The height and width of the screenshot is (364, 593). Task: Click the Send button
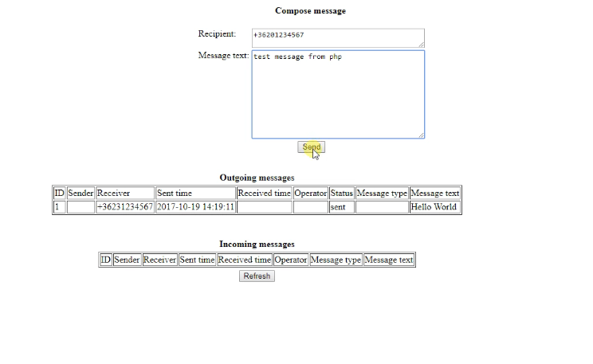tap(311, 147)
